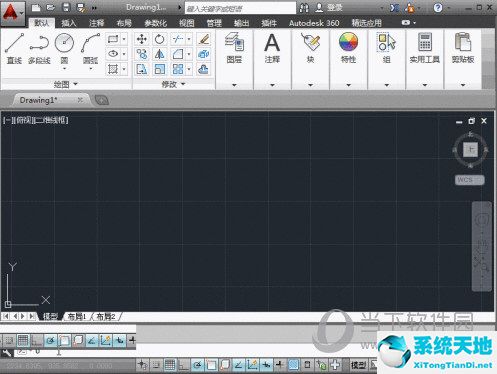Expand the 图层 panel arrow
This screenshot has width=497, height=374.
[x=234, y=85]
